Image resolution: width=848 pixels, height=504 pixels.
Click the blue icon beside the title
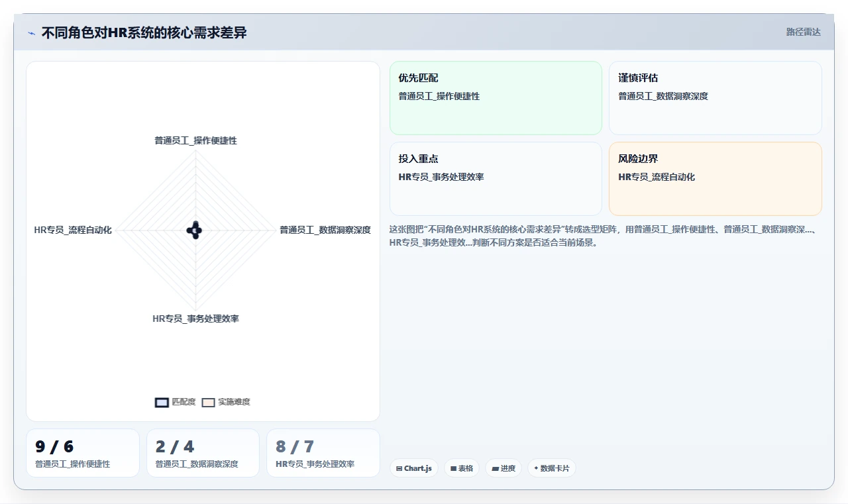(31, 33)
